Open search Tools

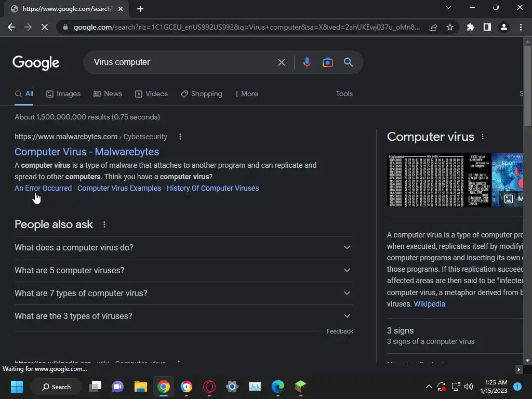344,94
